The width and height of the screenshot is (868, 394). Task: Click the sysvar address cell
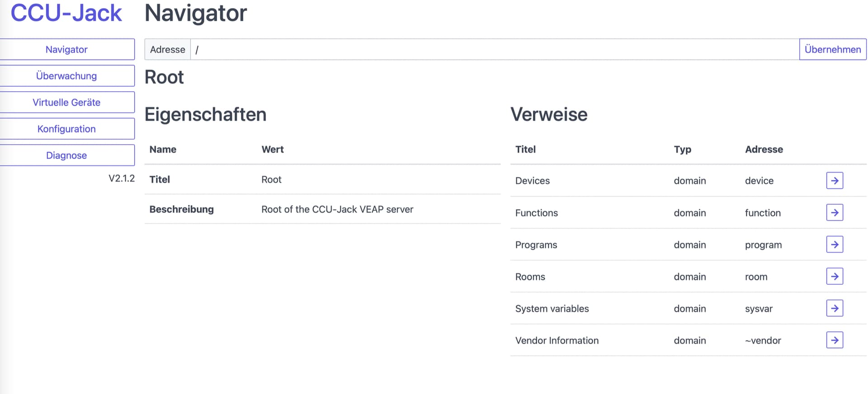(759, 309)
